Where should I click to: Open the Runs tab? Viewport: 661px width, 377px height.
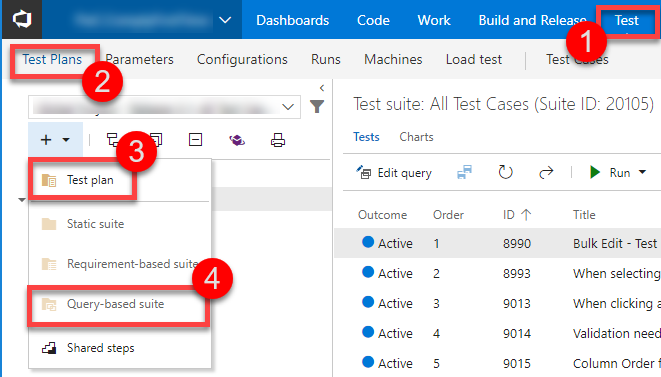click(x=325, y=59)
